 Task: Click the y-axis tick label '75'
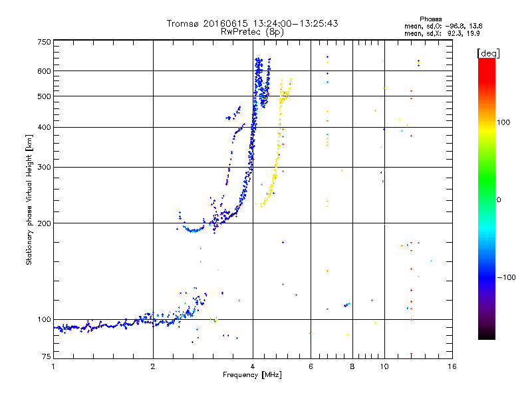click(x=47, y=356)
